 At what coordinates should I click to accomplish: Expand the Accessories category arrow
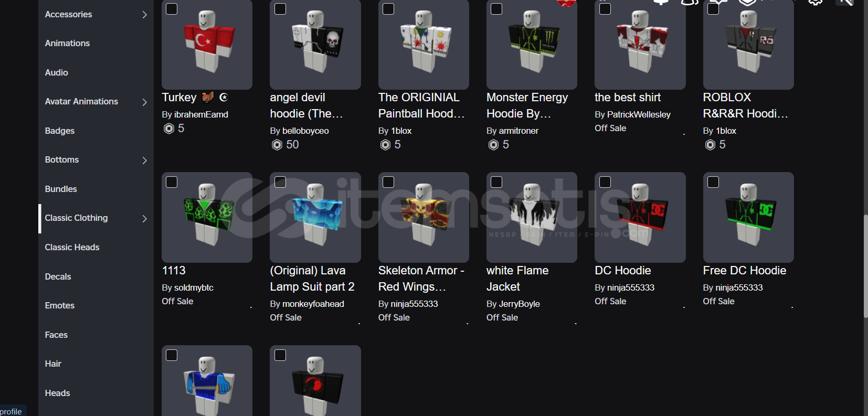[144, 15]
